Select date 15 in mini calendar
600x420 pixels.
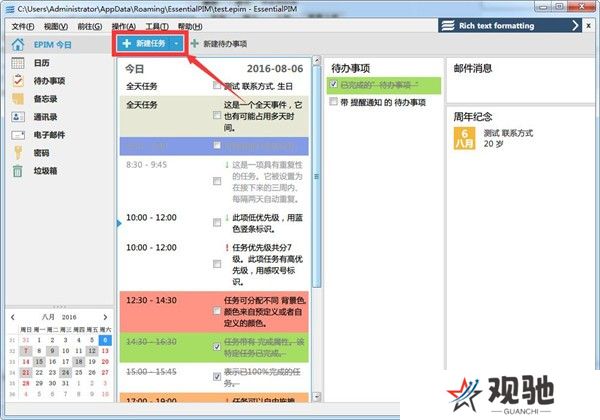click(39, 361)
